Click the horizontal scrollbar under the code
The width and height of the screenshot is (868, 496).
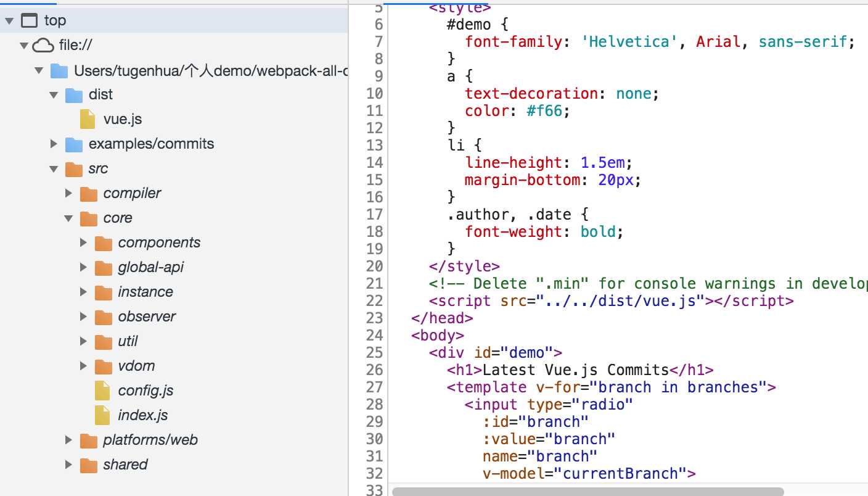(588, 492)
